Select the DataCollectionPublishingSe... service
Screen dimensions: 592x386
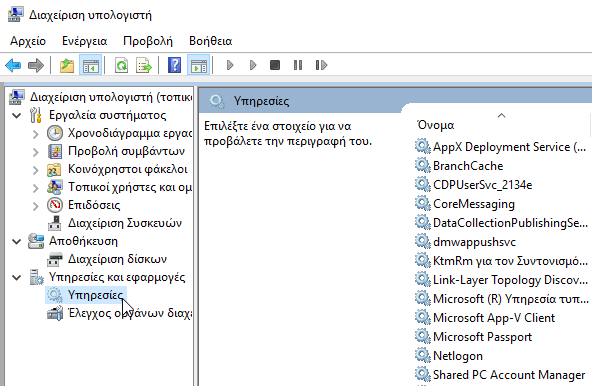point(510,223)
